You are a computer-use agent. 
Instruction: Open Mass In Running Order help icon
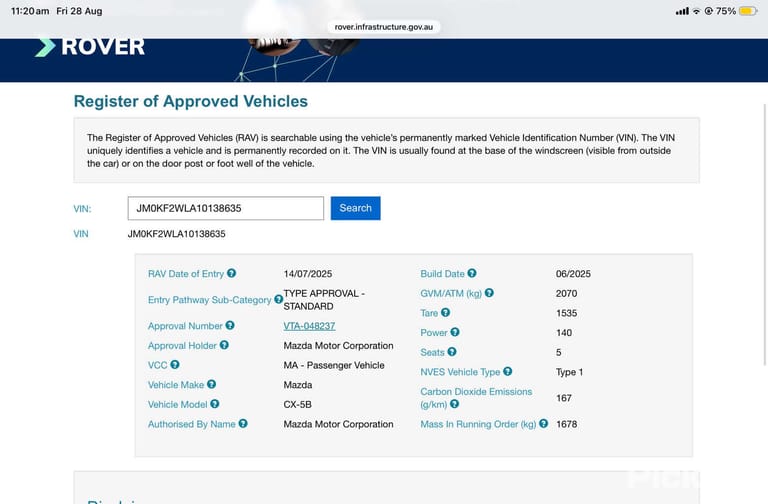point(543,423)
